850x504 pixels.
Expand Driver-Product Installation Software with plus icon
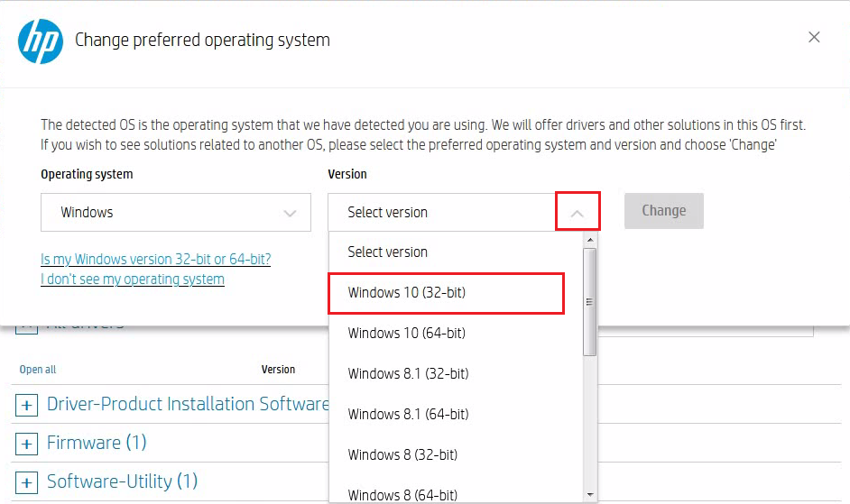[x=26, y=406]
